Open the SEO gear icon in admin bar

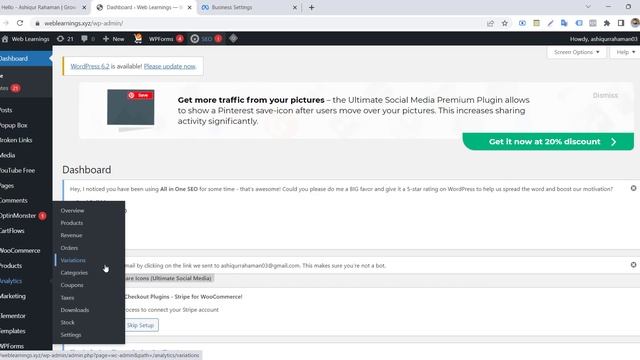(x=195, y=39)
